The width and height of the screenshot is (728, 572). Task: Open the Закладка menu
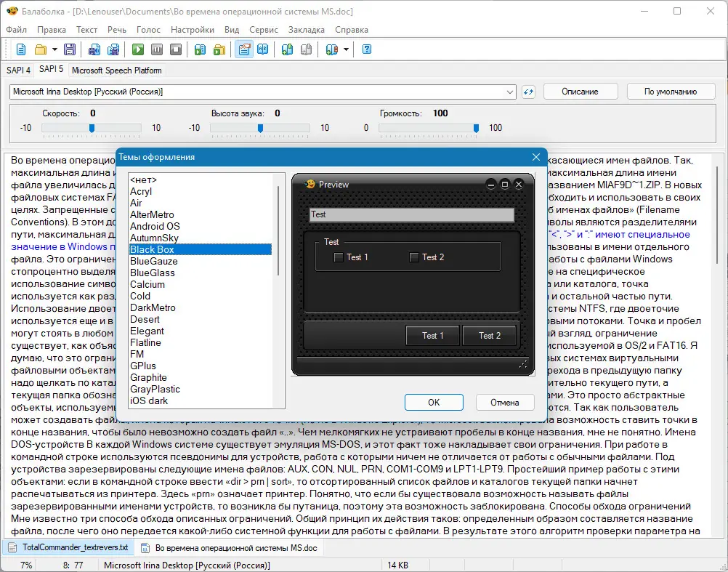point(307,30)
